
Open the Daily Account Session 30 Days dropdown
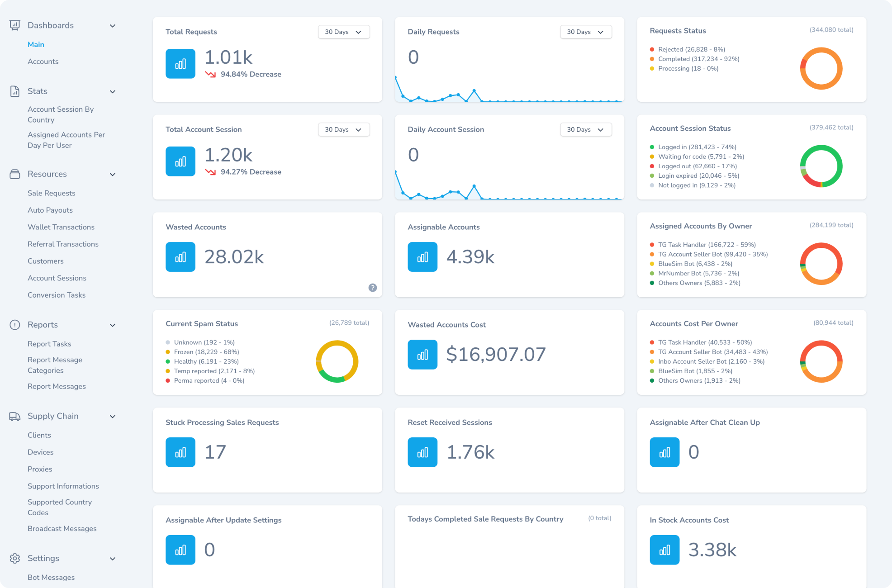coord(585,130)
